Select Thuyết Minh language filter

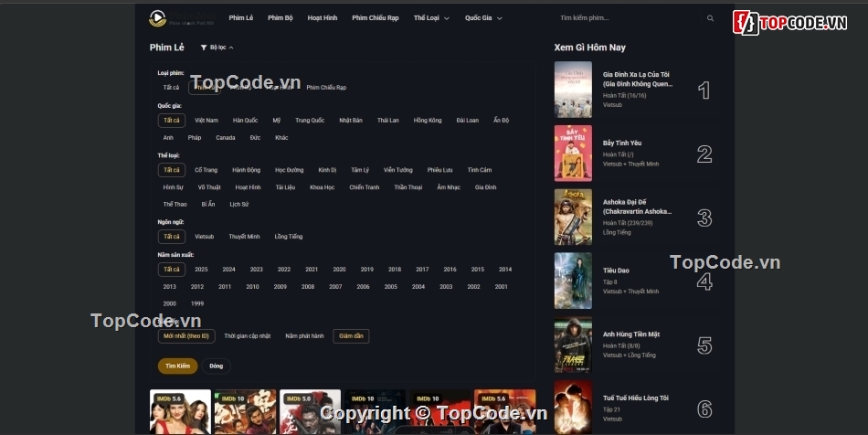[244, 237]
